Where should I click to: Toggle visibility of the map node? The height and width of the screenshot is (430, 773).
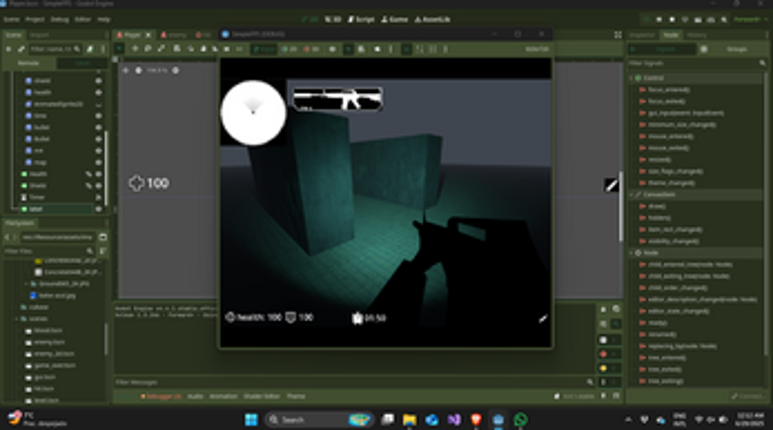98,162
